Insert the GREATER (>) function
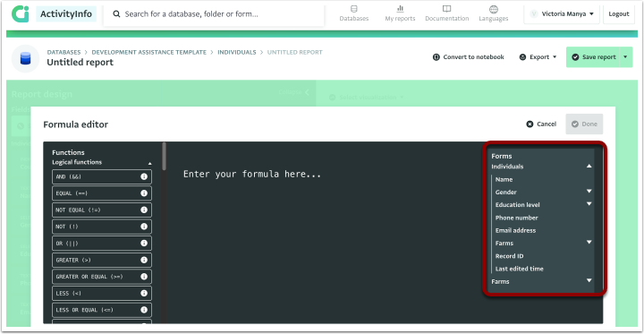This screenshot has width=644, height=334. 102,260
